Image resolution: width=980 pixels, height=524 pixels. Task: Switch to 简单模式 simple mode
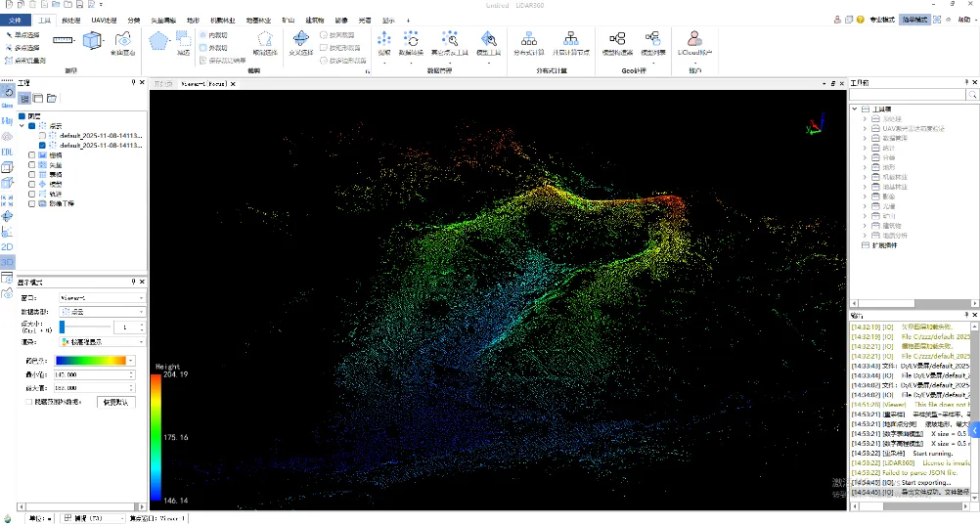(914, 20)
